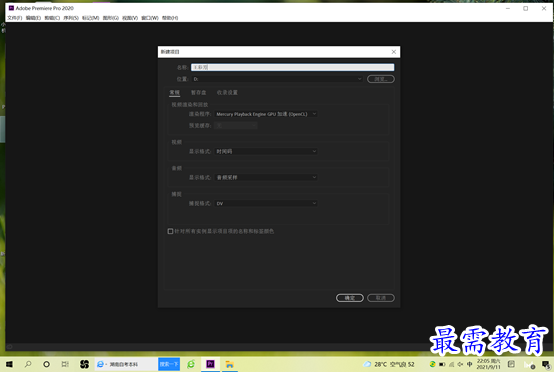Open the 标记(M) menu
554x372 pixels.
tap(90, 18)
